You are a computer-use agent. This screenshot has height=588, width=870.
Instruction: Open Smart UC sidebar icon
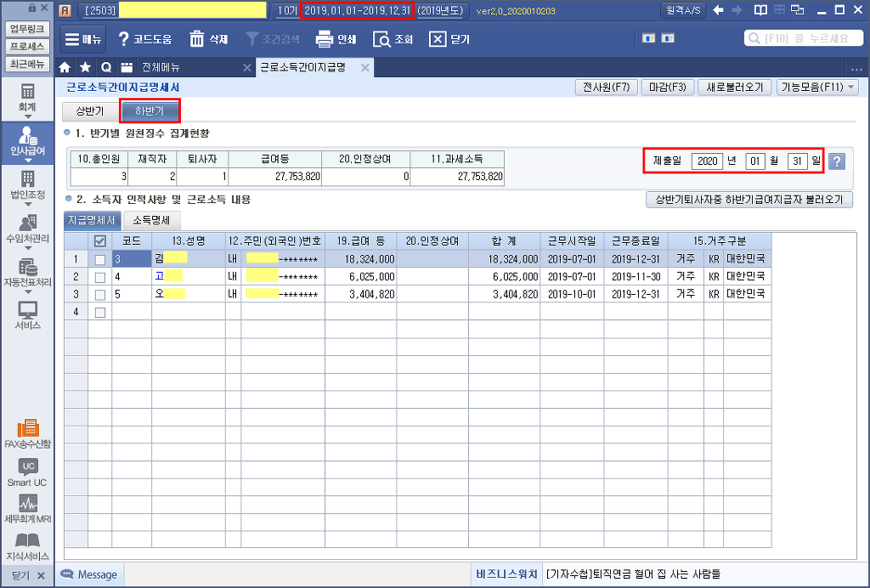pos(27,466)
